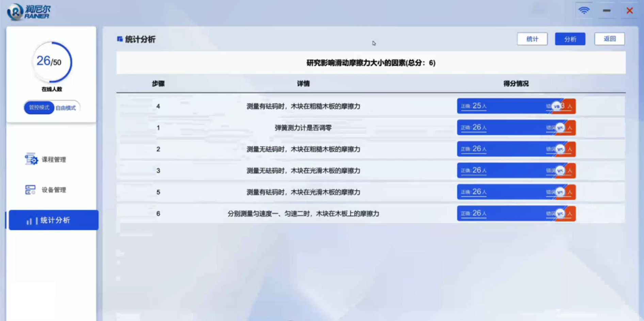The image size is (644, 321).
Task: Click the 得分情况 column header
Action: click(x=516, y=84)
